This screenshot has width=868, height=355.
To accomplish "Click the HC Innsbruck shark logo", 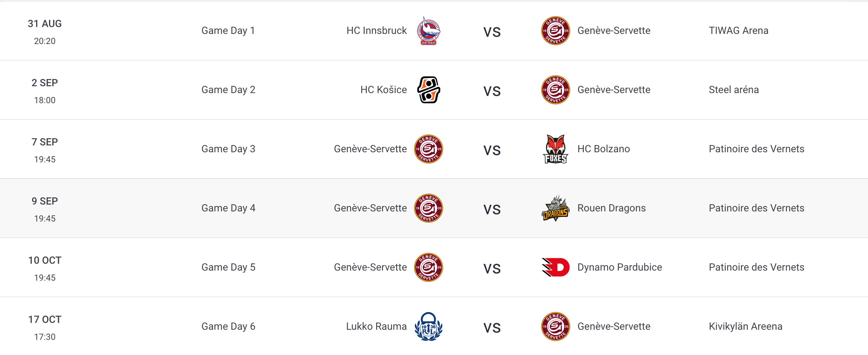I will pyautogui.click(x=429, y=31).
